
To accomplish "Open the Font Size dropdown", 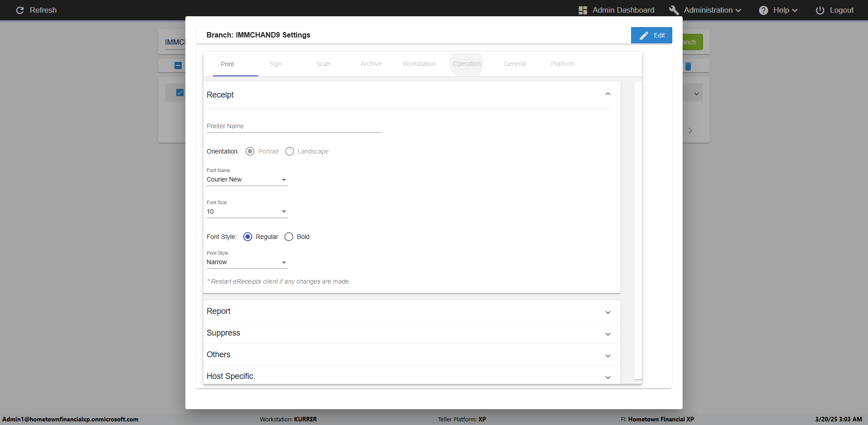I will 247,212.
